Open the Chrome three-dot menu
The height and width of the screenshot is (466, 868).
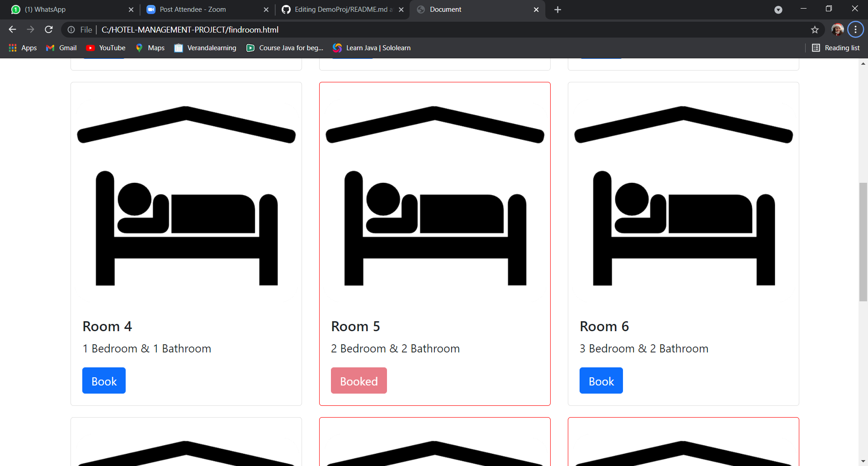pos(855,29)
